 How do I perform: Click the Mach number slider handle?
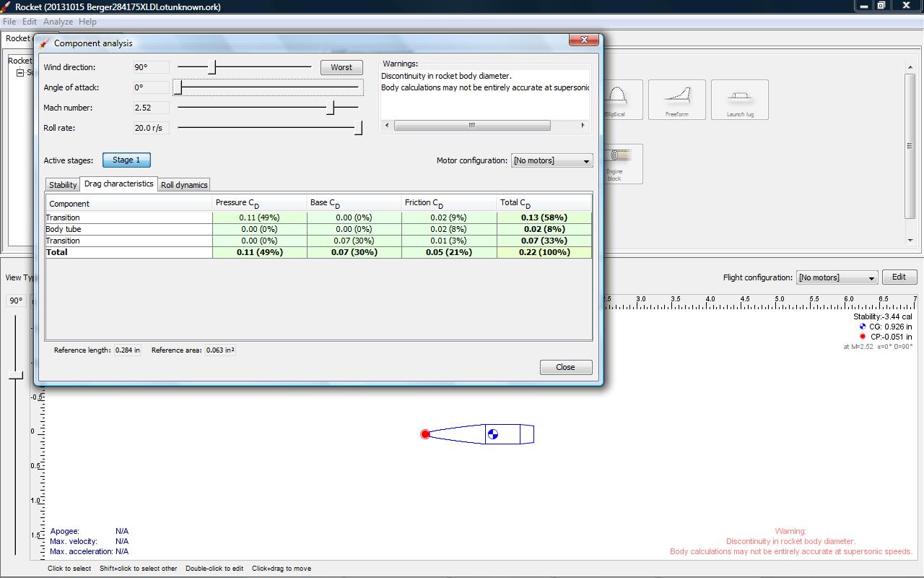pos(331,108)
